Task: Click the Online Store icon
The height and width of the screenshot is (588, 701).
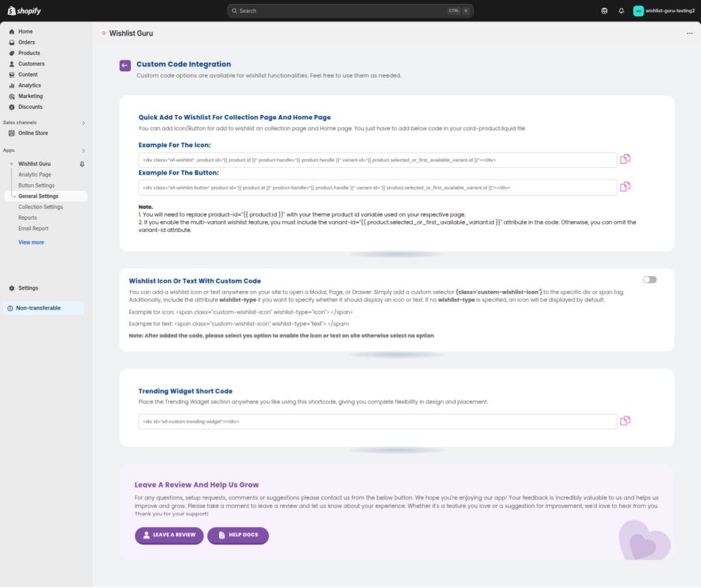Action: tap(12, 133)
